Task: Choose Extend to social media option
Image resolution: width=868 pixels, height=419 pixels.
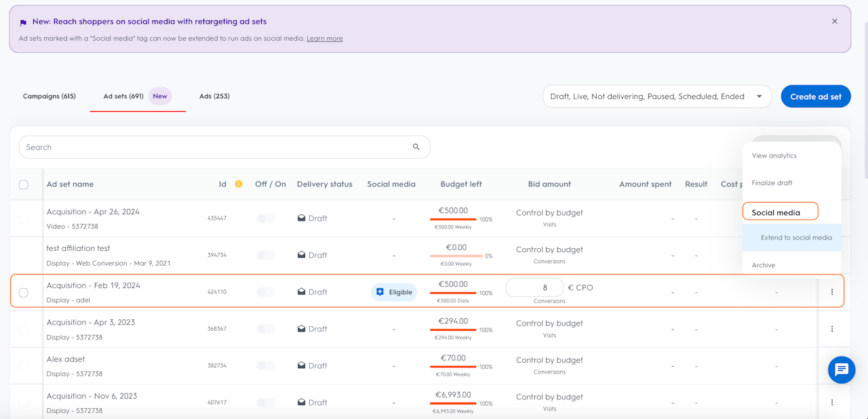Action: tap(795, 238)
